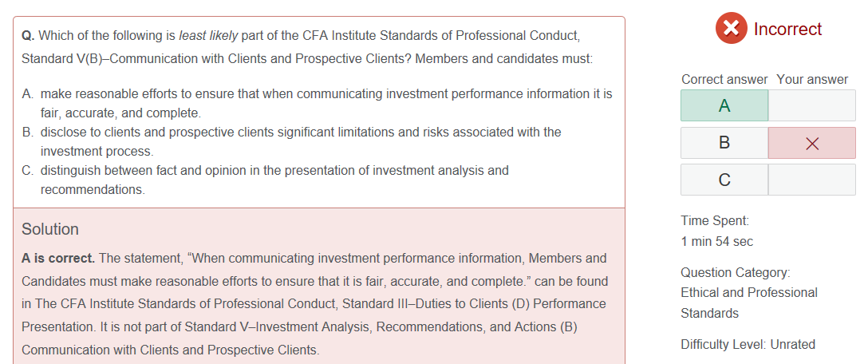Click the Difficulty Level: Unrated text

pos(748,345)
